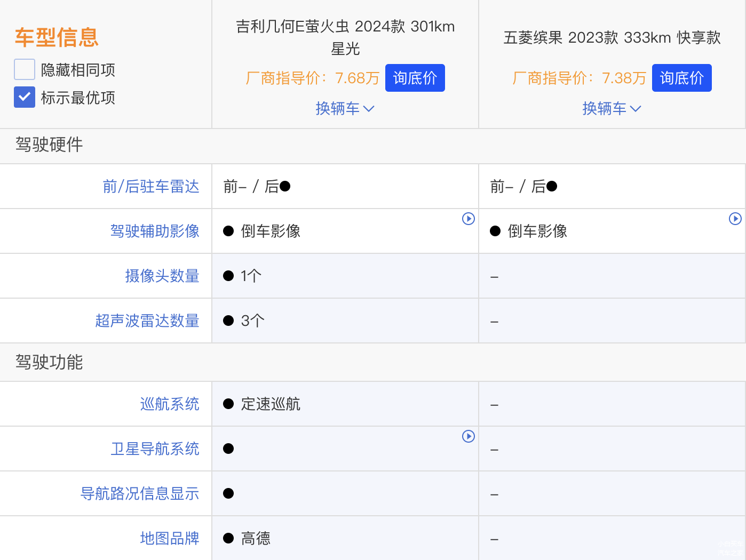Play video icon in 卫星导航系统 row
746x560 pixels.
pyautogui.click(x=469, y=436)
